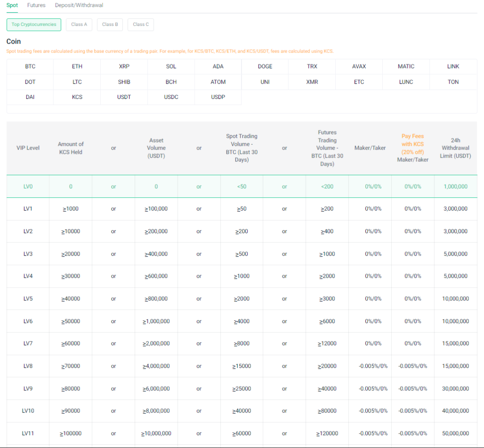
Task: Open the Deposit/Withdrawal tab
Action: [79, 5]
